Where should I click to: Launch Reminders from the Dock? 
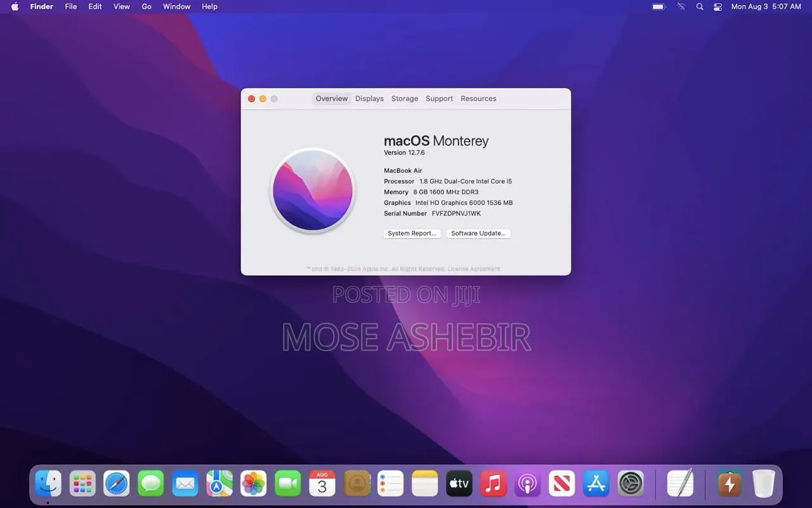coord(391,484)
